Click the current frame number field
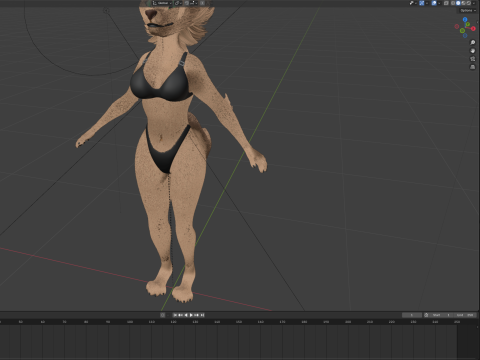The width and height of the screenshot is (480, 360). point(412,315)
